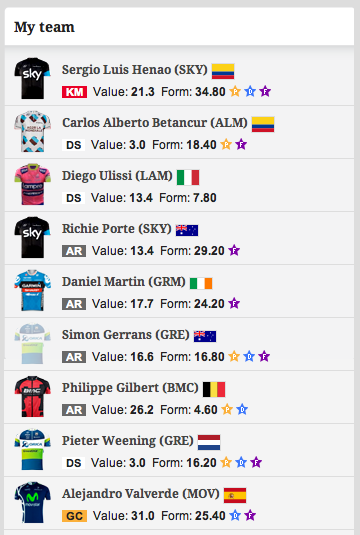This screenshot has width=360, height=535.
Task: Click the red KM badge for Henao
Action: coord(74,92)
